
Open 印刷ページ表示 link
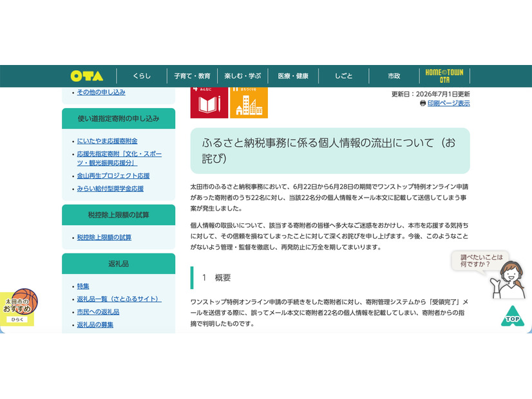tap(448, 103)
